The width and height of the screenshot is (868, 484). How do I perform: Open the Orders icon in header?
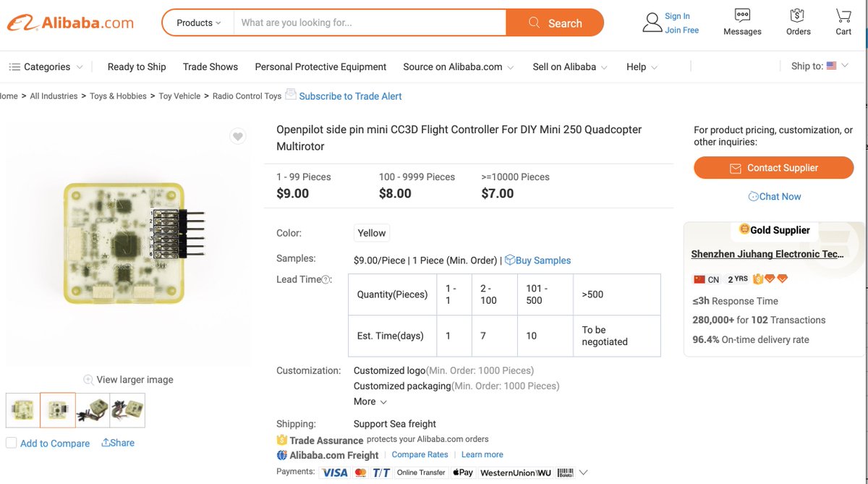point(798,15)
